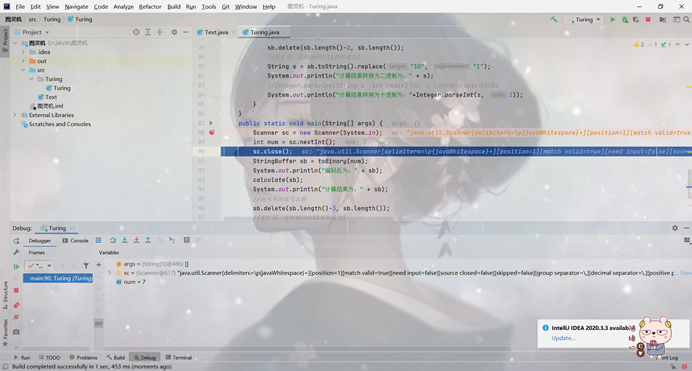Open Debug panel gear settings
Screen dimensions: 692x371
[x=675, y=228]
